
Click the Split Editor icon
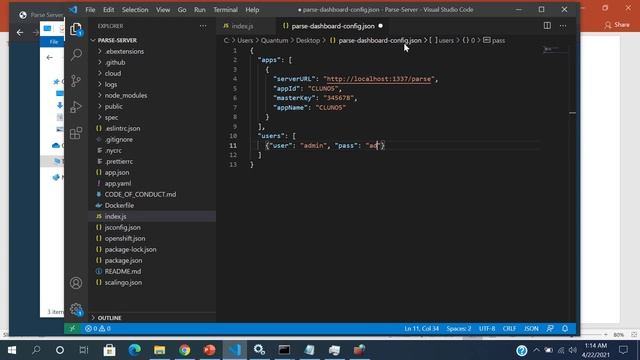pos(547,26)
